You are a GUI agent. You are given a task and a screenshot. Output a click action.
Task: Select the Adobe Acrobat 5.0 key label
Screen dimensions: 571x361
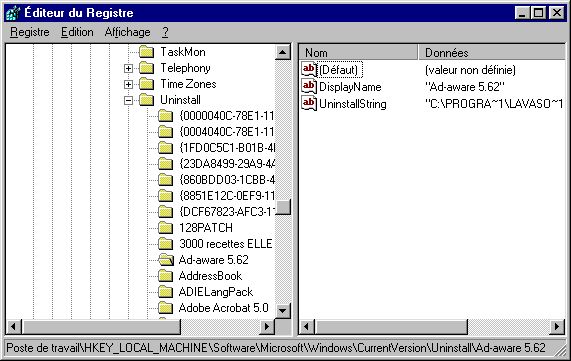(224, 308)
